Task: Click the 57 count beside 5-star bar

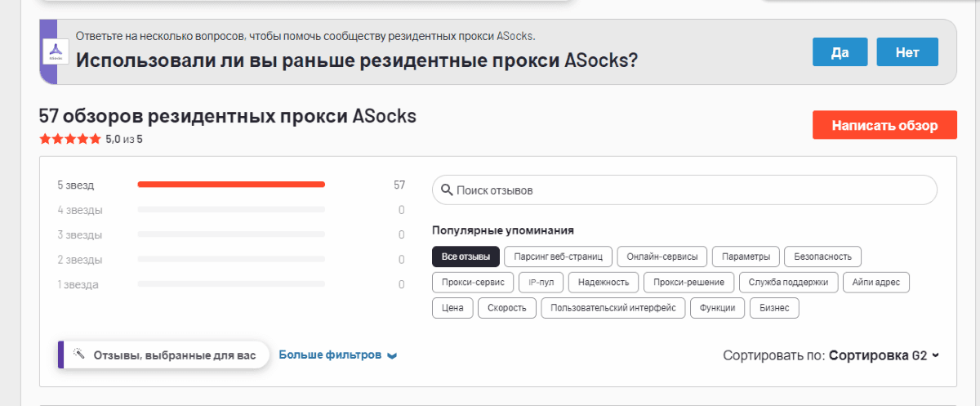Action: 399,185
